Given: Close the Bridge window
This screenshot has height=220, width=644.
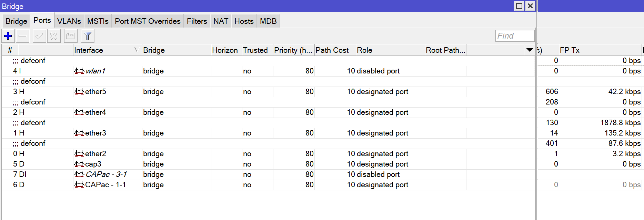Looking at the screenshot, I should 530,6.
